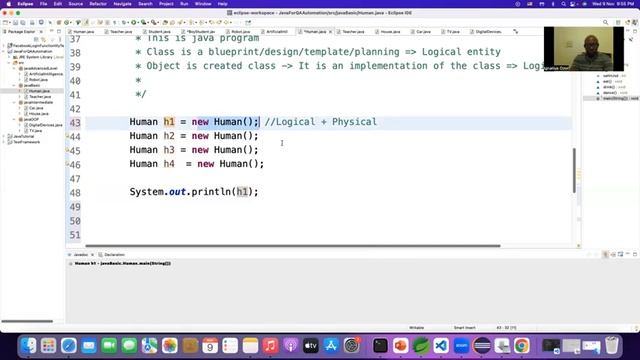Select Teacher.java under javaBasic in explorer
The width and height of the screenshot is (640, 360).
point(40,97)
